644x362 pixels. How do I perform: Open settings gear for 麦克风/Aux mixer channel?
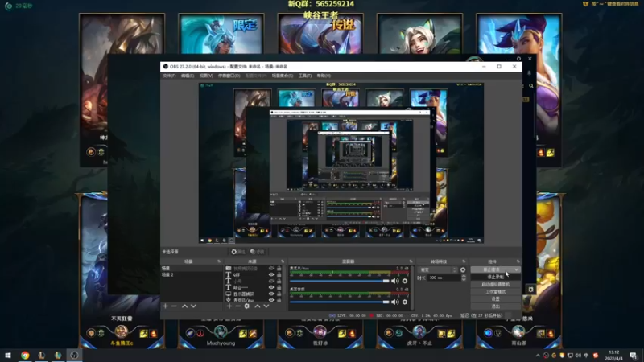pos(405,281)
